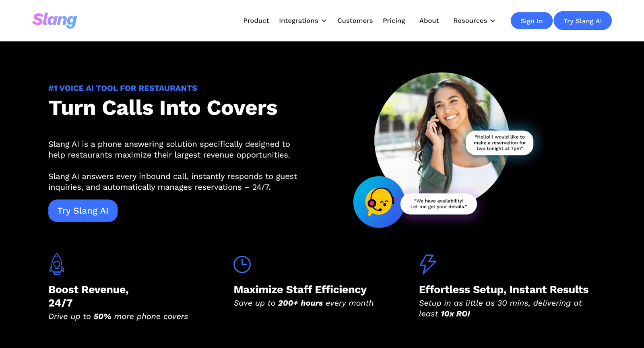This screenshot has width=644, height=348.
Task: Click the Try Slang AI hero button
Action: click(x=83, y=211)
